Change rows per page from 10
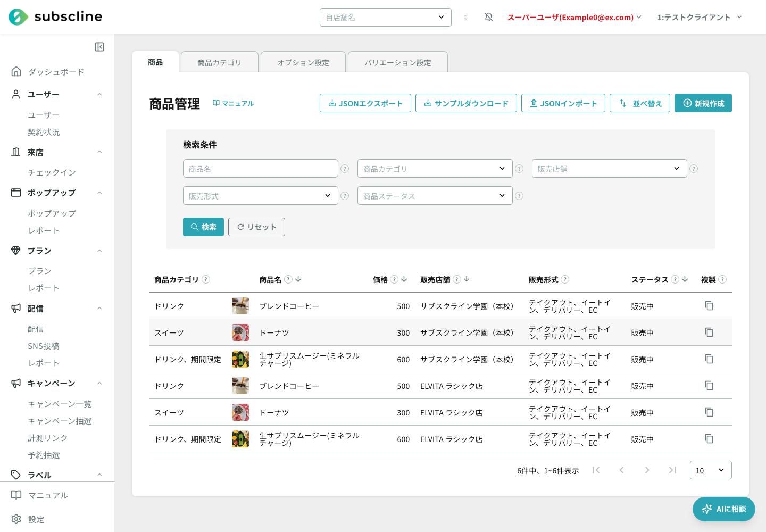766x532 pixels. pyautogui.click(x=711, y=470)
